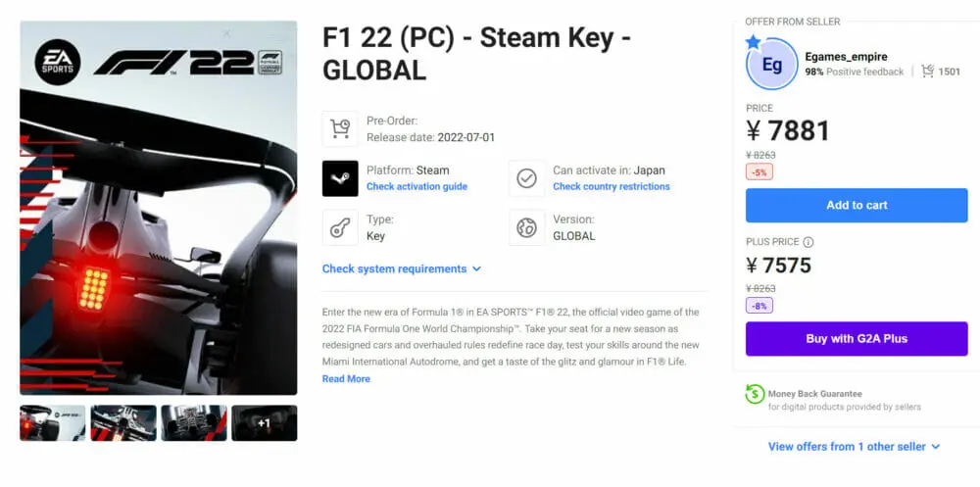Click the Plus Price info icon
The width and height of the screenshot is (980, 487).
tap(808, 242)
